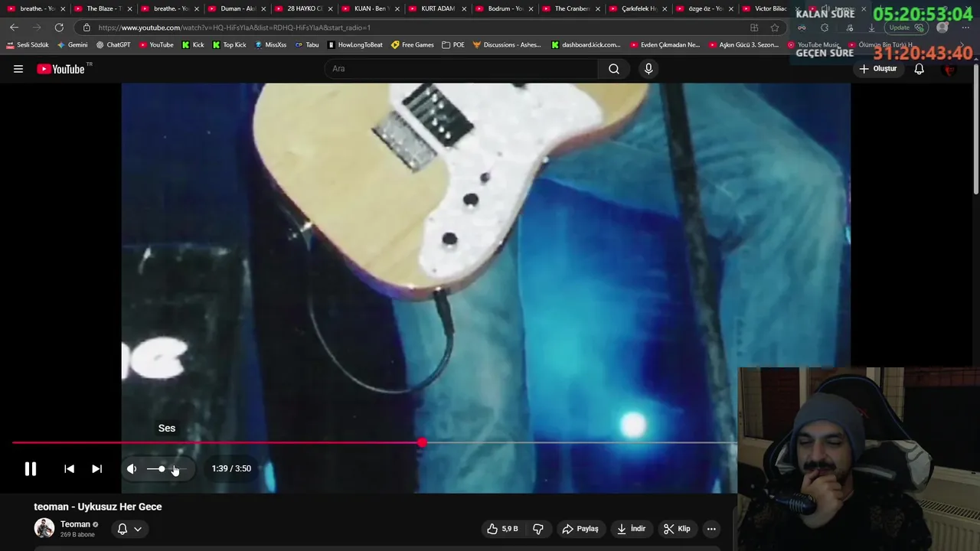The height and width of the screenshot is (551, 980).
Task: Click the YouTube logo to go home
Action: click(60, 69)
